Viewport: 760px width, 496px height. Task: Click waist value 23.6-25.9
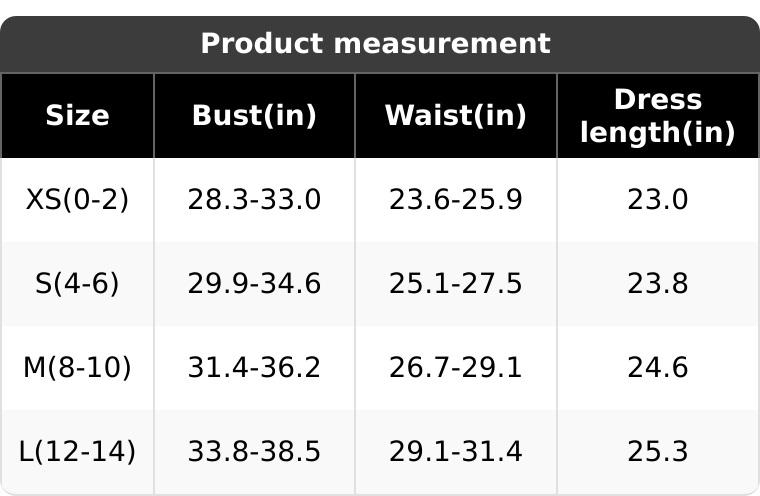point(455,200)
